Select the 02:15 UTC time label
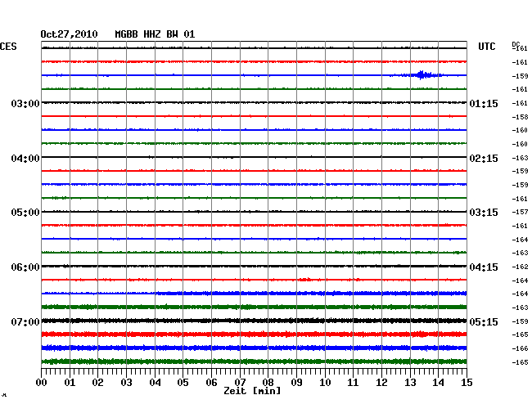 point(484,159)
